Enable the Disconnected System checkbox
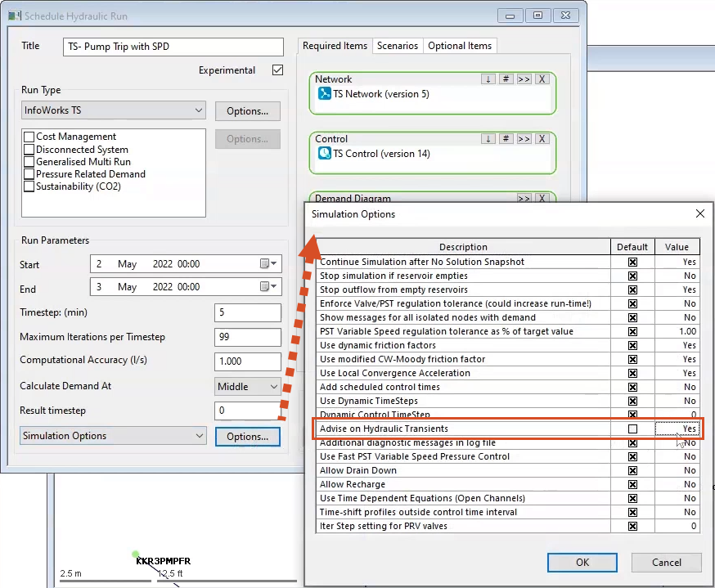 coord(29,150)
